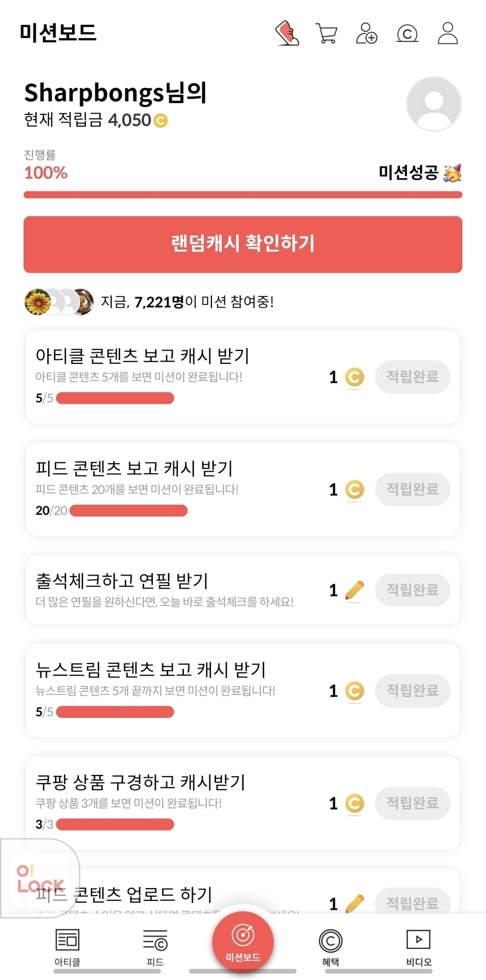Open the 비디오 tab

(x=419, y=947)
